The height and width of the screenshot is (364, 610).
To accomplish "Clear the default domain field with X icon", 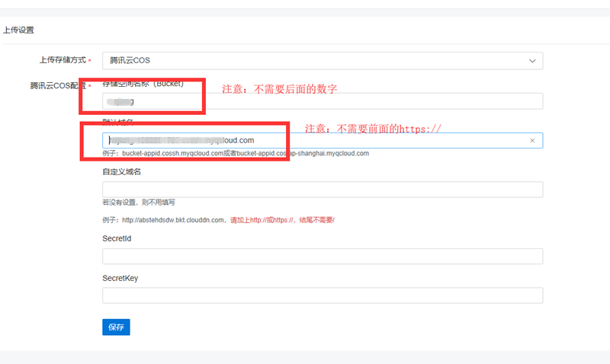I will [x=532, y=141].
